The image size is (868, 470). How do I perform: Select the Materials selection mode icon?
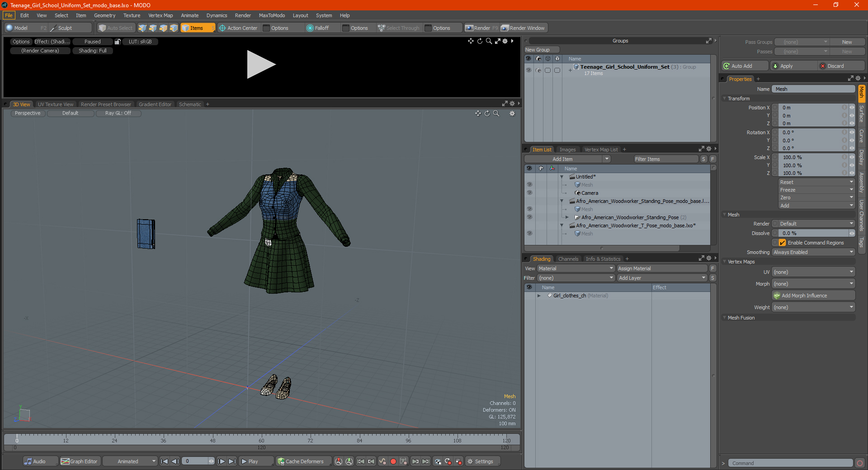tap(174, 28)
